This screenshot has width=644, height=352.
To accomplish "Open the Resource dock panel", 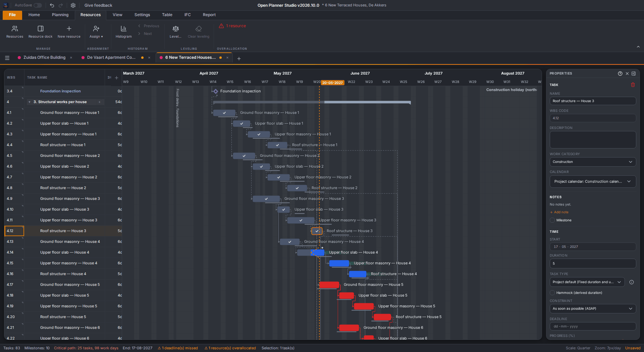I will pos(40,32).
